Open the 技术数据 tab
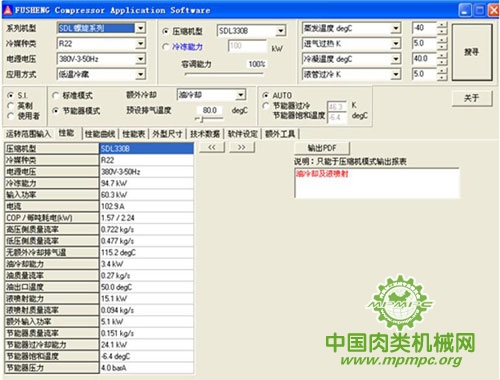The height and width of the screenshot is (380, 500). pos(205,134)
